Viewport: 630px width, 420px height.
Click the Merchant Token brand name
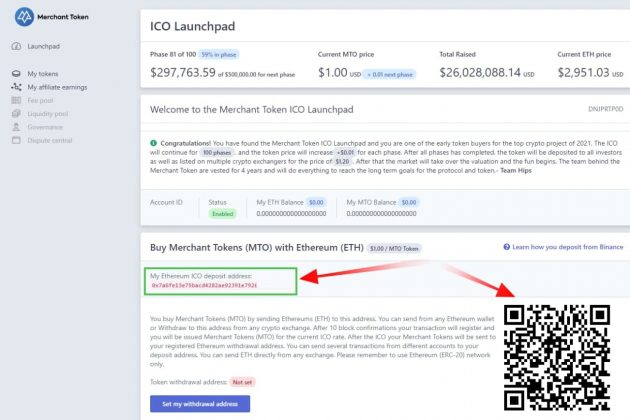[63, 17]
